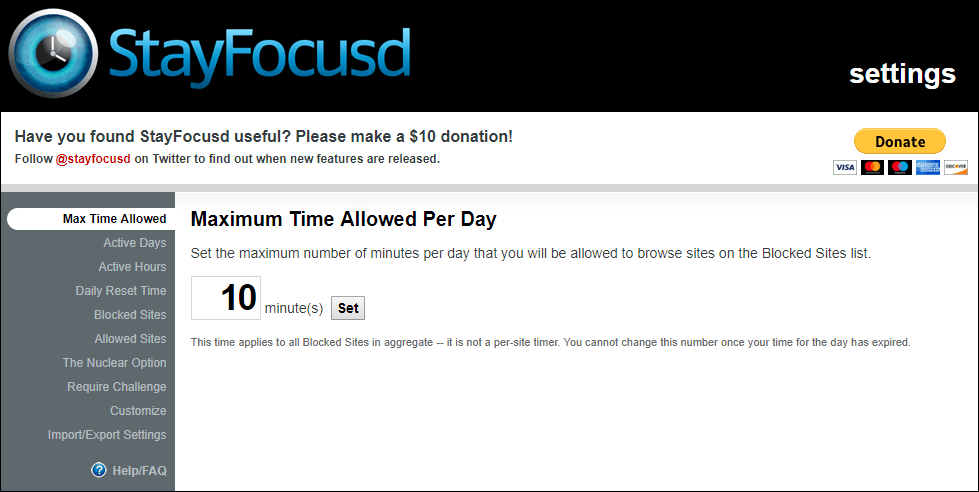The height and width of the screenshot is (492, 979).
Task: Click the Set button for minutes
Action: pyautogui.click(x=348, y=308)
